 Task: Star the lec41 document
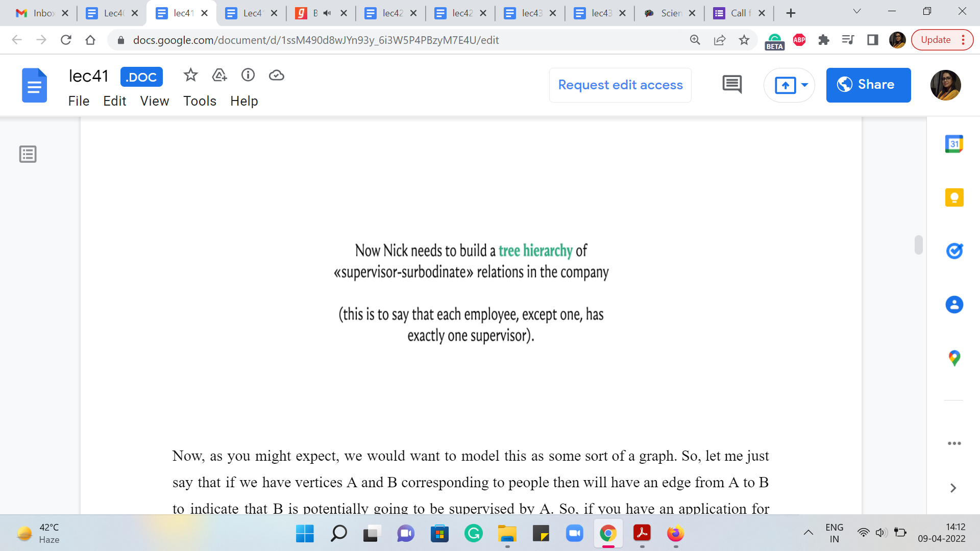190,76
